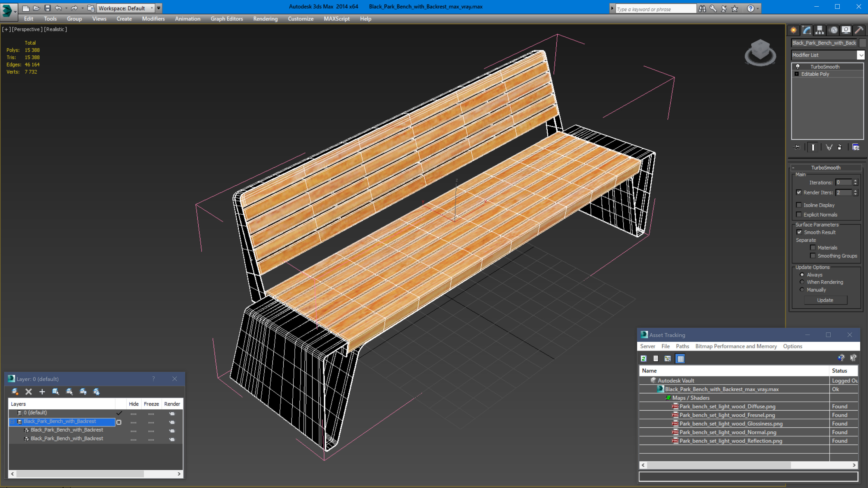Click the [Realistic] shading label
Viewport: 868px width, 488px height.
[55, 29]
